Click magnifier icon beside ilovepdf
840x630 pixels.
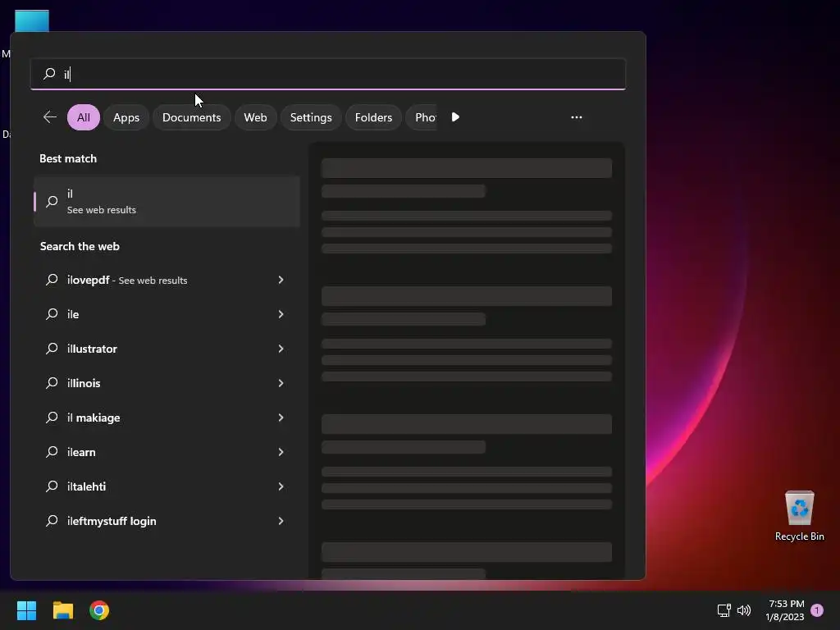(52, 280)
